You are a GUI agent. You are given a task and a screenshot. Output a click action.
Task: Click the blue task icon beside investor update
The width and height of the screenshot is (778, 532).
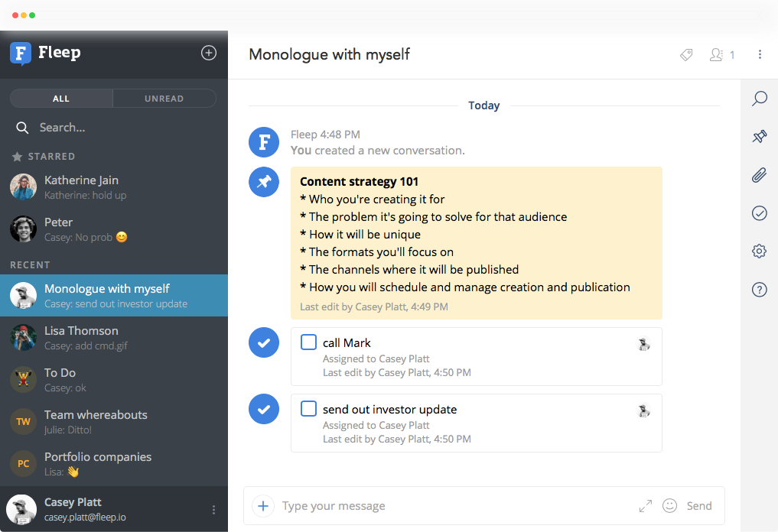pos(264,409)
